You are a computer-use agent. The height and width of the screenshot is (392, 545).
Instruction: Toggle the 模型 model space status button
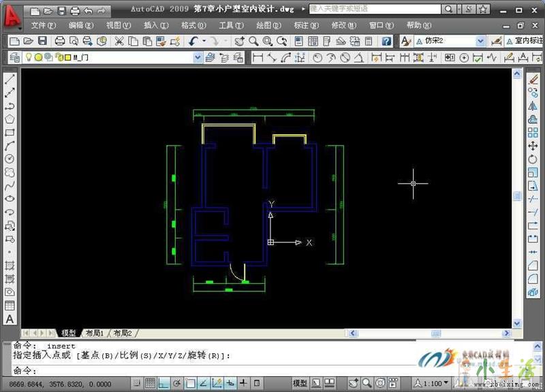pyautogui.click(x=300, y=383)
